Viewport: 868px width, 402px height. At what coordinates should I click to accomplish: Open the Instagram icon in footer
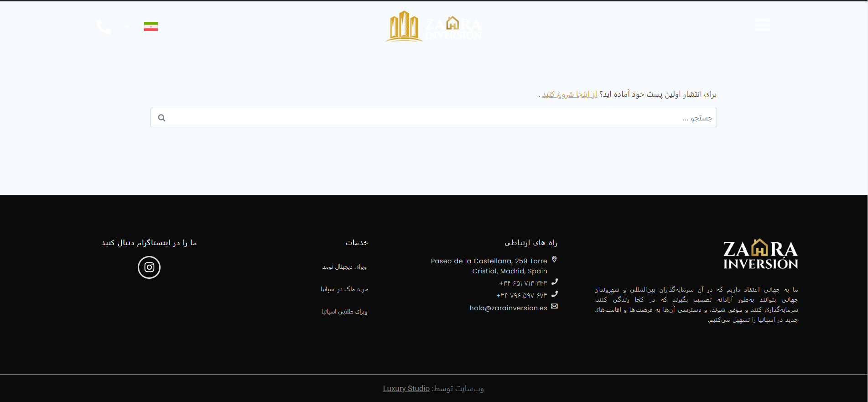[149, 267]
